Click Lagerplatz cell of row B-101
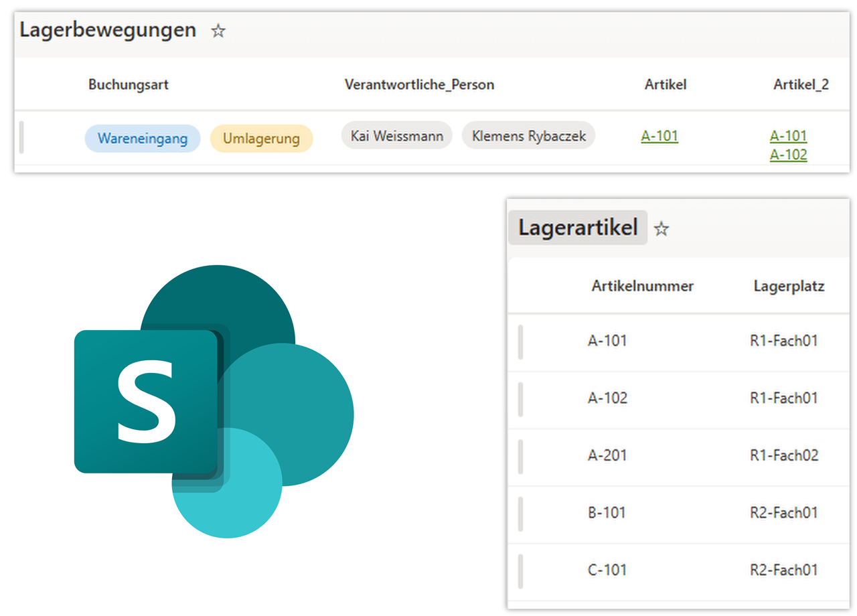 pyautogui.click(x=784, y=513)
